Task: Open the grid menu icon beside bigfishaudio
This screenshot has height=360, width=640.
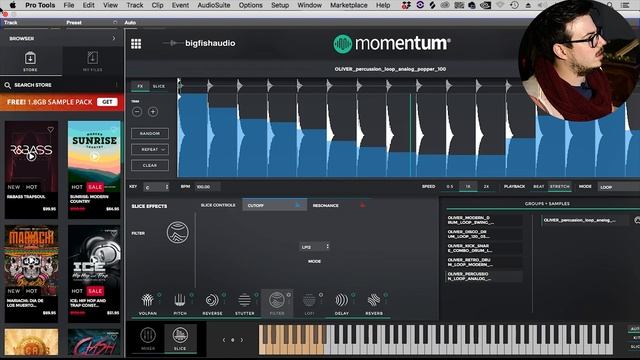Action: (x=136, y=44)
